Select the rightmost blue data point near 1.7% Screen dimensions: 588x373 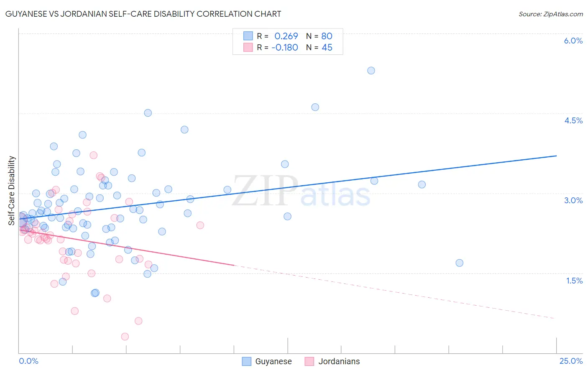coord(459,263)
